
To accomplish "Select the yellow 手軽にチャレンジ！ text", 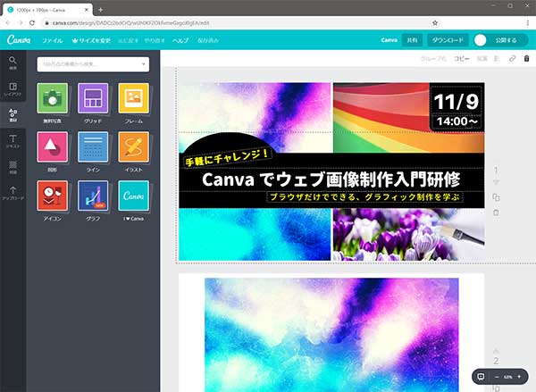I will click(228, 157).
